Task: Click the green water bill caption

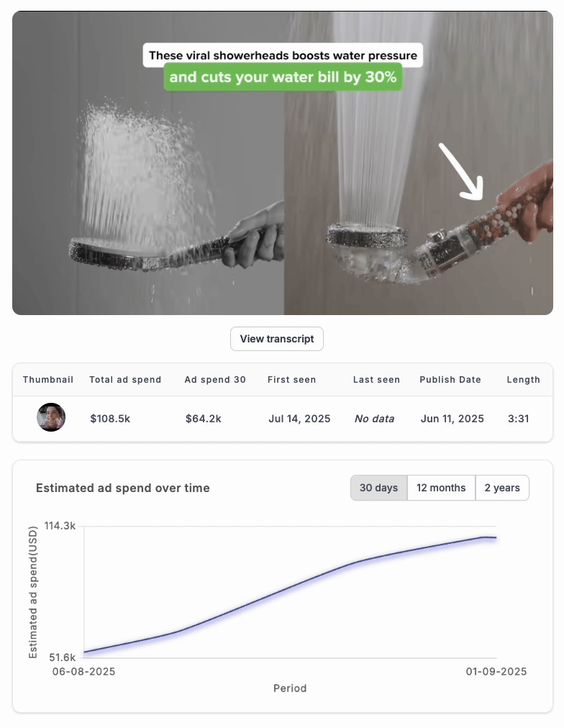Action: [x=283, y=77]
